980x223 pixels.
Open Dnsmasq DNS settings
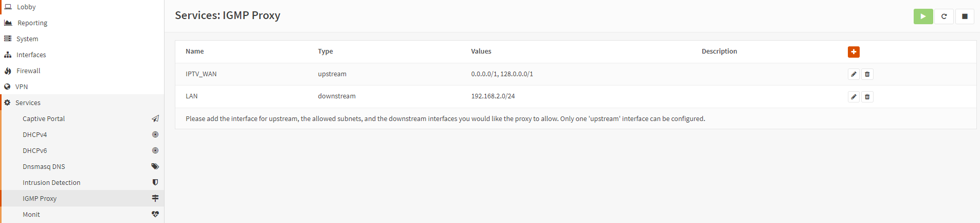(83, 166)
